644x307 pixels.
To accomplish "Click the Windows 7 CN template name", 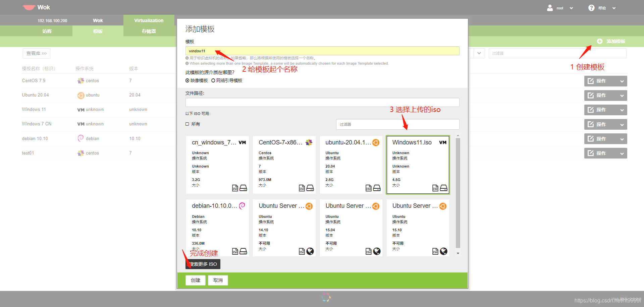I will click(37, 124).
